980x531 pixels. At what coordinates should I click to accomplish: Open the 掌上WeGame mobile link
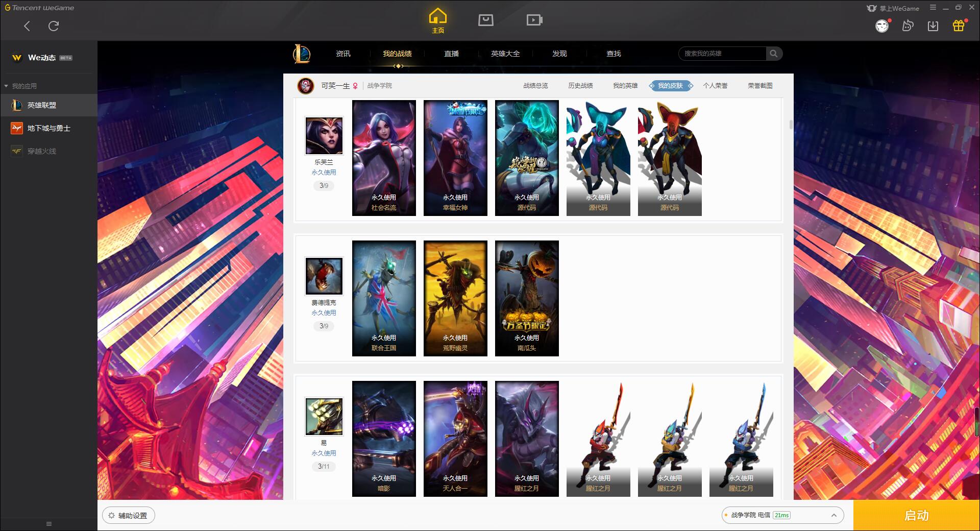[893, 8]
